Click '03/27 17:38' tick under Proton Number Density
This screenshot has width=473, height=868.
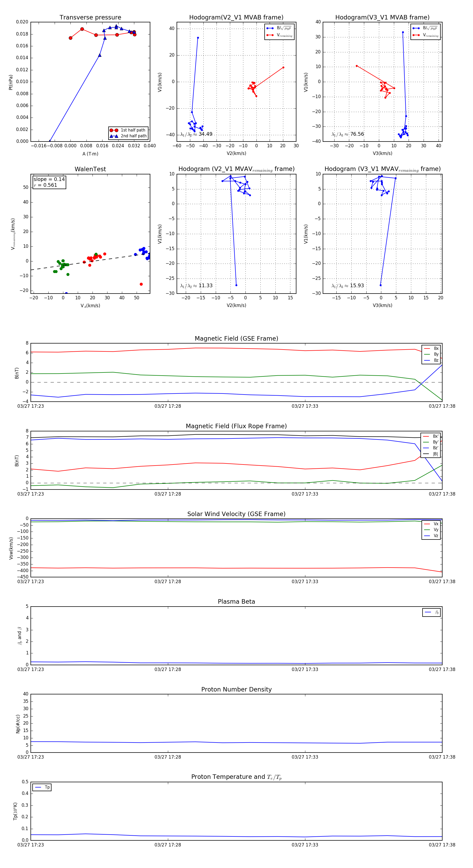point(442,757)
